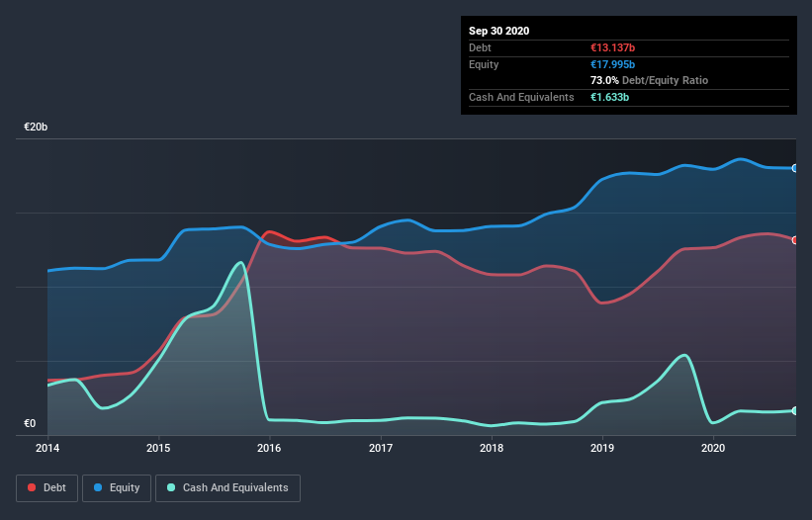Select the 2016 x-axis label
The width and height of the screenshot is (812, 520).
point(269,448)
